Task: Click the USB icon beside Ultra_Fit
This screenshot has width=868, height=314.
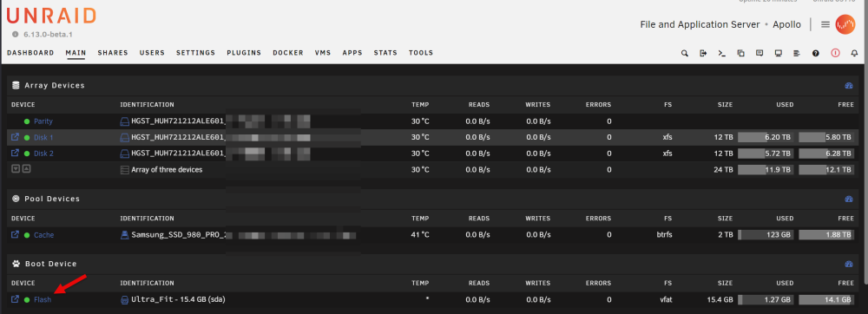Action: pos(124,299)
